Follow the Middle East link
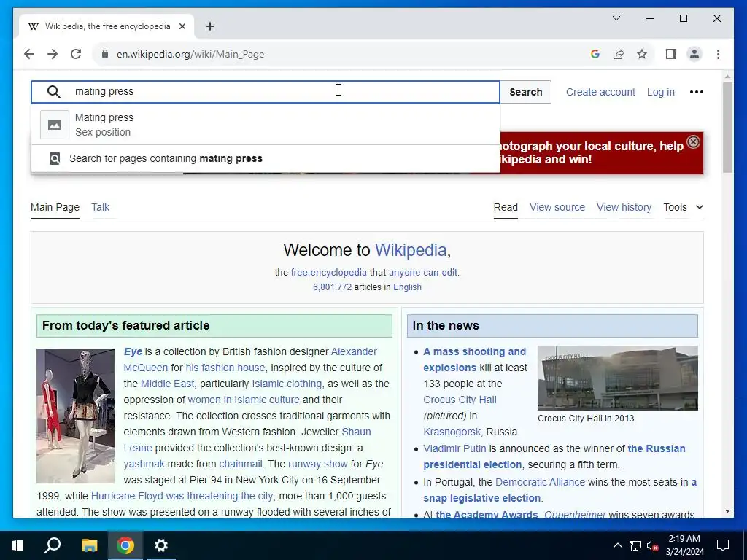This screenshot has width=747, height=560. tap(167, 384)
